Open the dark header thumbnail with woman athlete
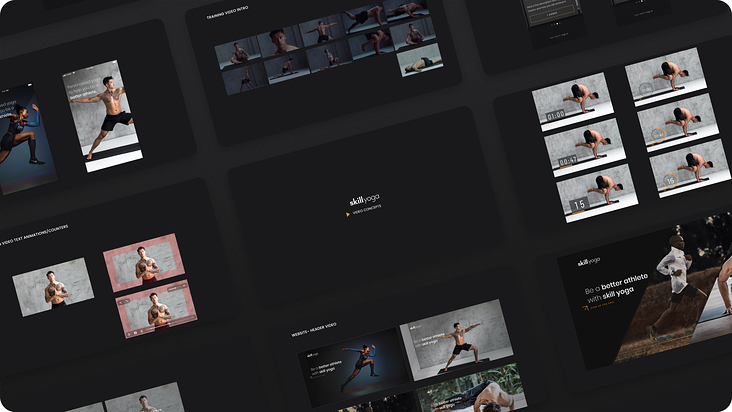Viewport: 732px width, 412px height. pyautogui.click(x=353, y=368)
